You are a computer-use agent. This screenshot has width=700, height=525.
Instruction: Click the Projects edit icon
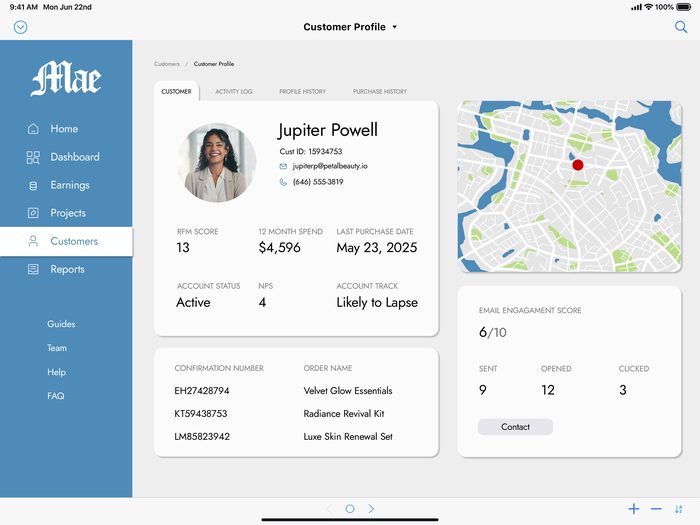click(x=33, y=213)
